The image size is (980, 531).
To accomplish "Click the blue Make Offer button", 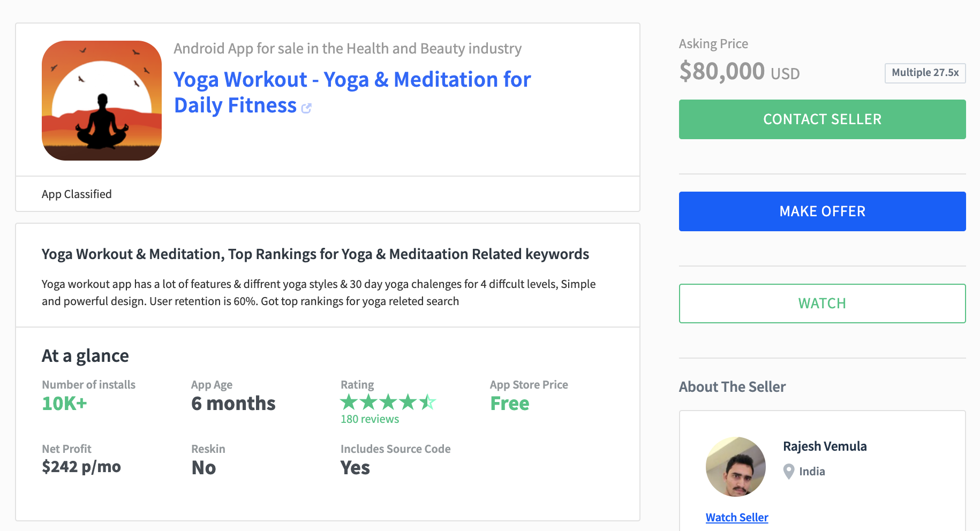I will (822, 211).
